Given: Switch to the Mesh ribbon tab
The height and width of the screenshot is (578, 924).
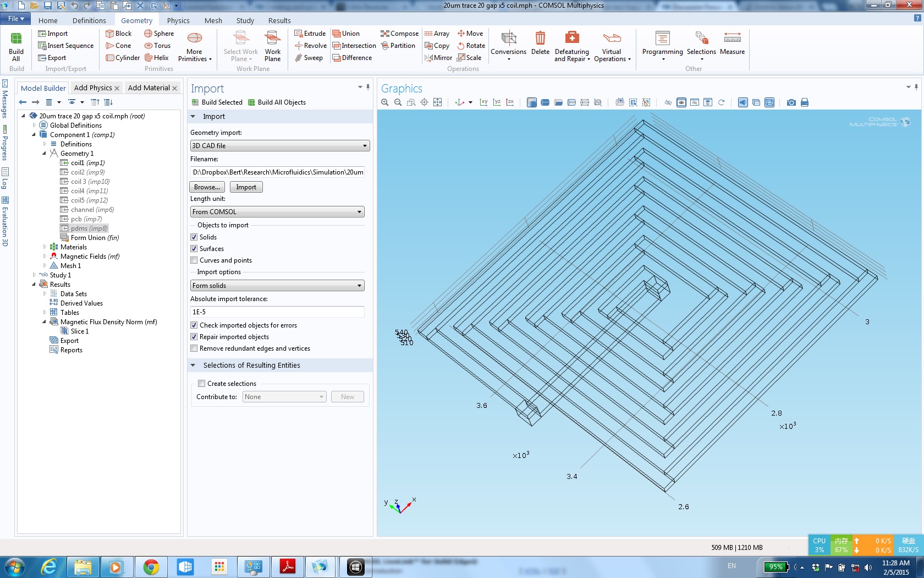Looking at the screenshot, I should pos(213,20).
